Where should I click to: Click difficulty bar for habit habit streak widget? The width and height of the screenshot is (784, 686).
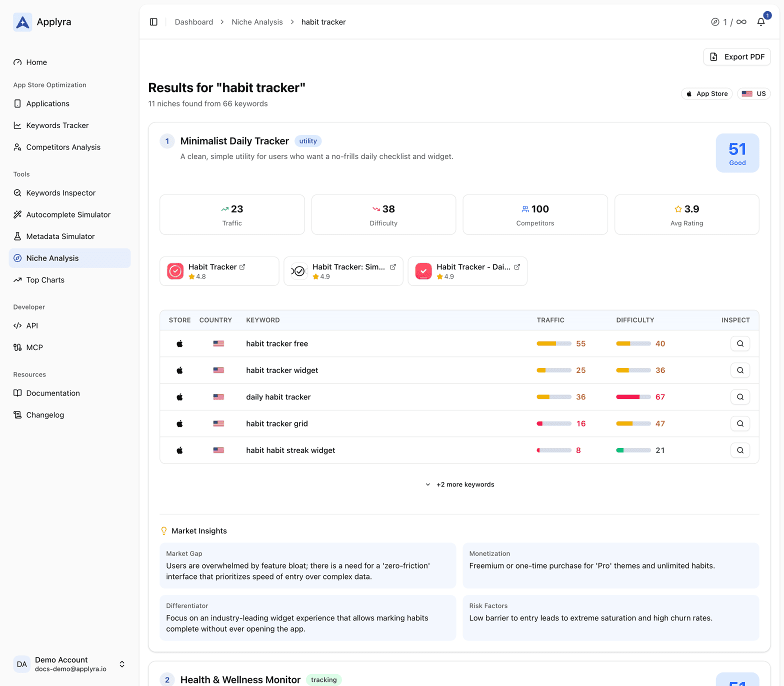point(633,450)
